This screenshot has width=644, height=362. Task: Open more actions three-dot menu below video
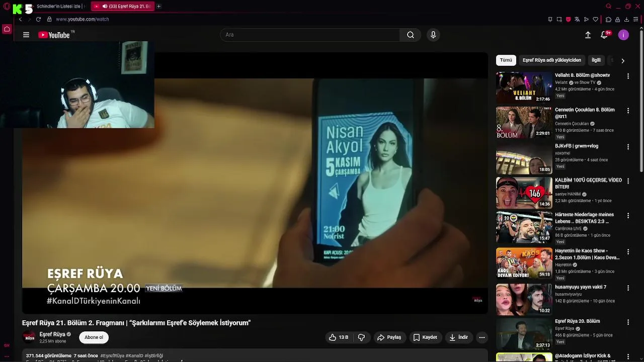(482, 337)
